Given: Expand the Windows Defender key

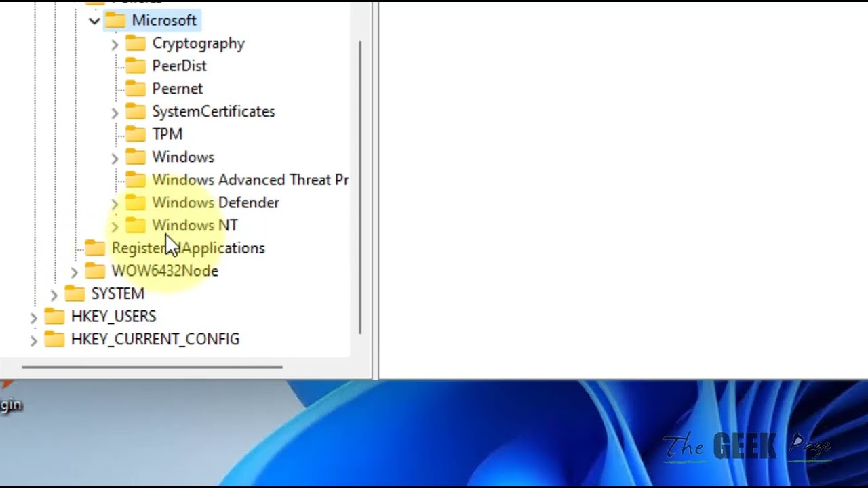Looking at the screenshot, I should [115, 203].
